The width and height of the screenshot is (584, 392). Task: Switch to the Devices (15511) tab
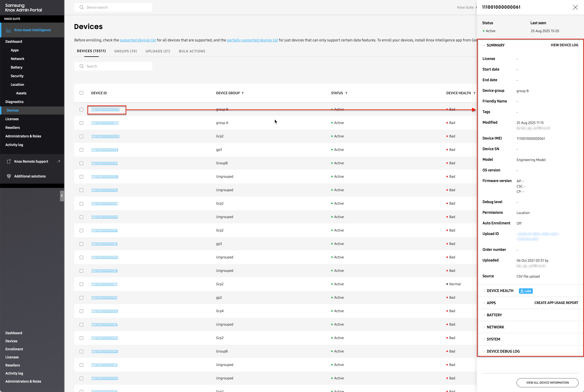pos(91,51)
